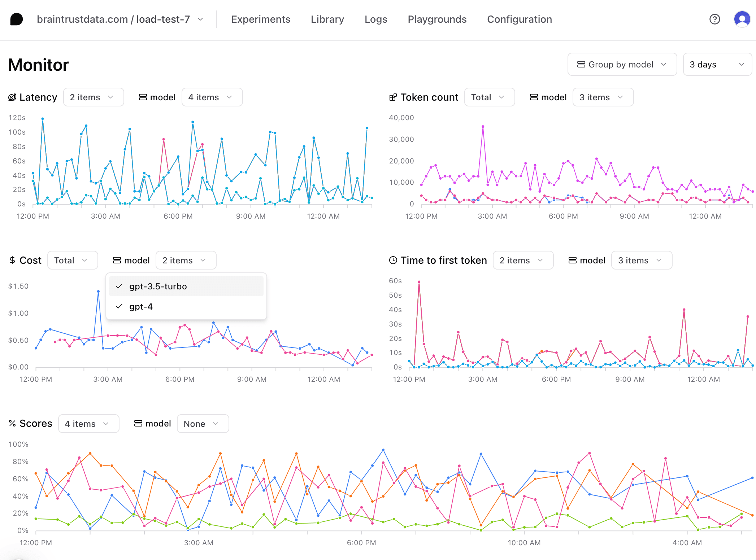This screenshot has width=756, height=560.
Task: Click the Configuration menu item
Action: 520,19
